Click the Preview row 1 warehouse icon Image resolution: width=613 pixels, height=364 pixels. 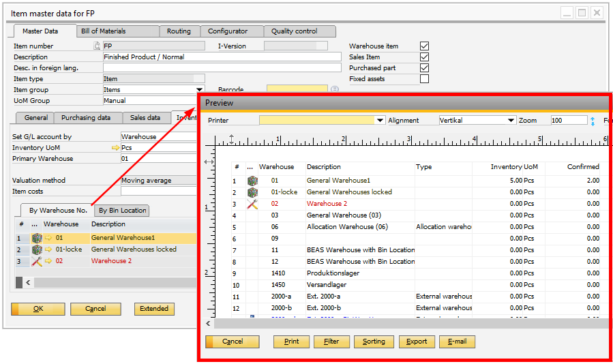pyautogui.click(x=252, y=181)
